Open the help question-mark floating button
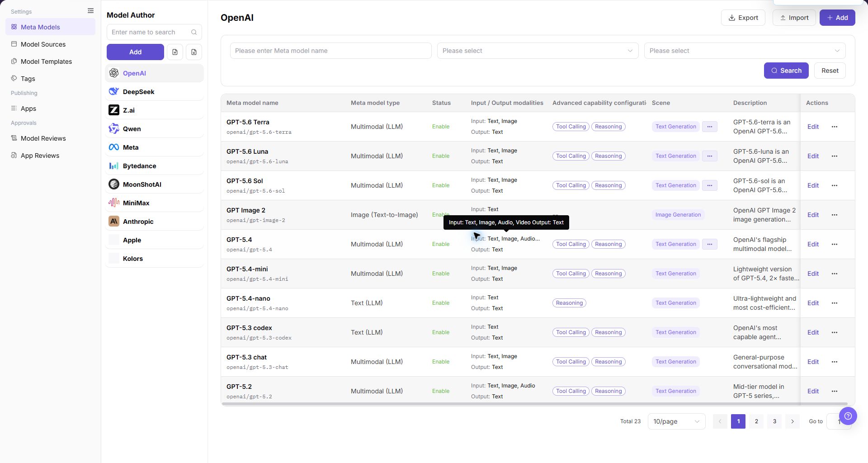This screenshot has height=463, width=868. [848, 416]
